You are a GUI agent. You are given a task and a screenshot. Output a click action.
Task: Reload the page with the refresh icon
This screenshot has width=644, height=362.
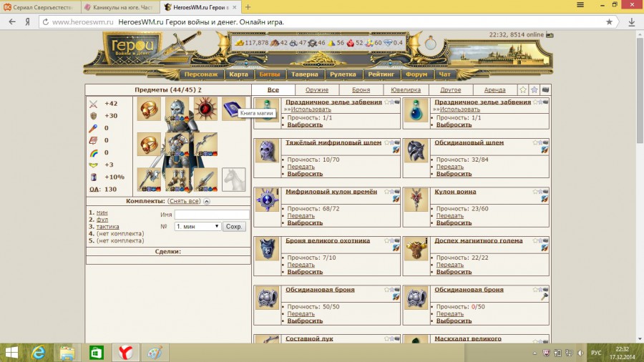click(46, 22)
